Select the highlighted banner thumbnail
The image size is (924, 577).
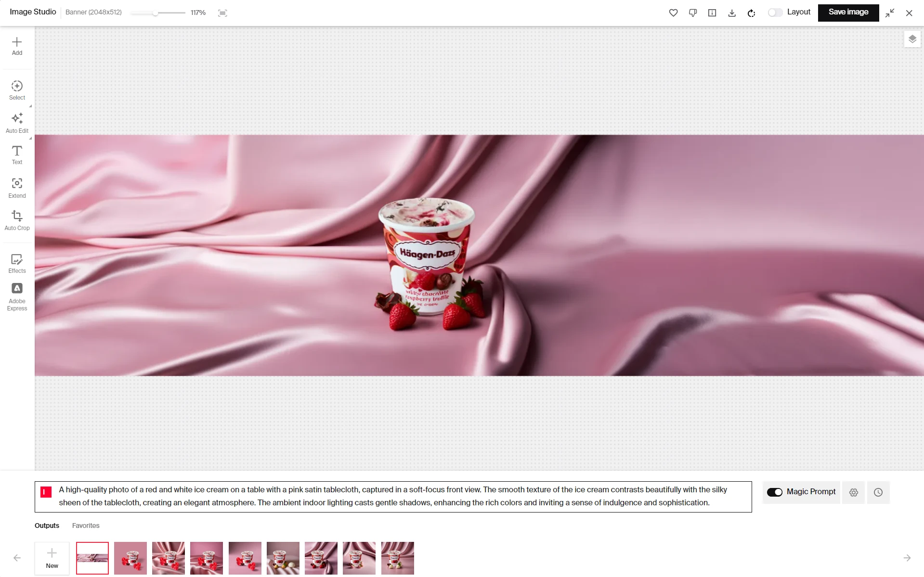92,558
